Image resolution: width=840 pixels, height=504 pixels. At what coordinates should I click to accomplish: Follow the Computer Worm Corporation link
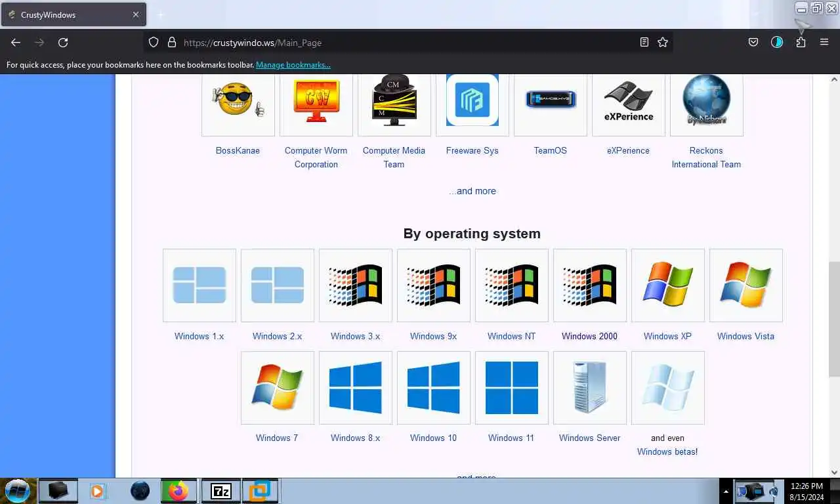(x=316, y=157)
